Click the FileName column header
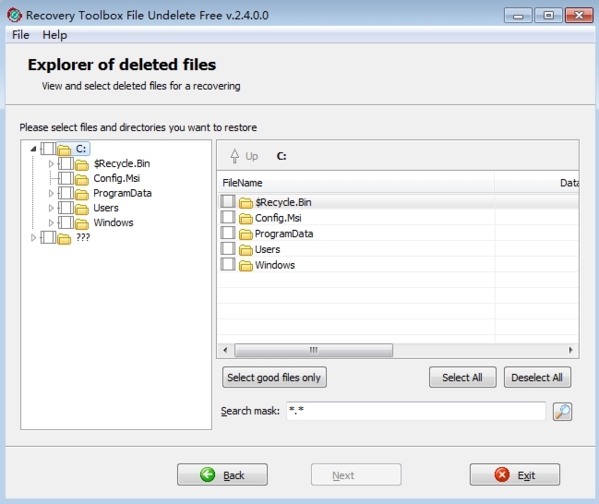Image resolution: width=599 pixels, height=504 pixels. pos(356,183)
